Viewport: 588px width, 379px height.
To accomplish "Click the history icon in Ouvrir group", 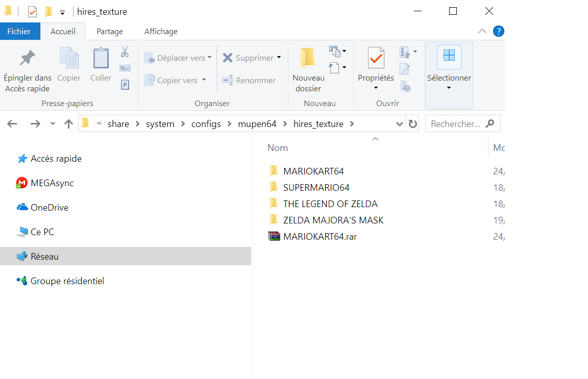I will click(x=405, y=86).
